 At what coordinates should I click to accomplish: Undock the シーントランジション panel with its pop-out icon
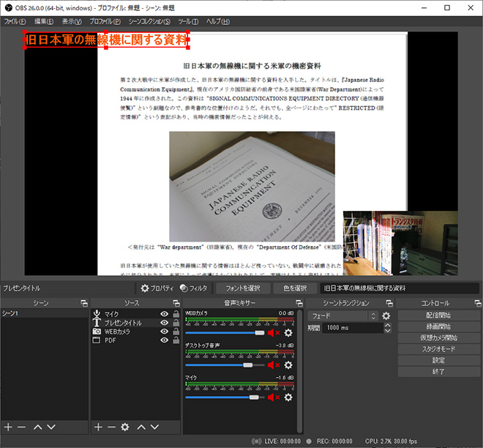pyautogui.click(x=389, y=303)
